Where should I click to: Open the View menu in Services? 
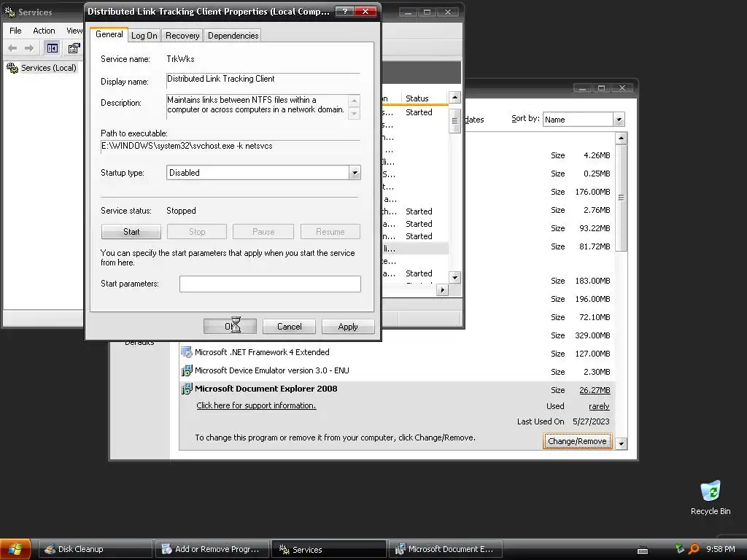74,31
